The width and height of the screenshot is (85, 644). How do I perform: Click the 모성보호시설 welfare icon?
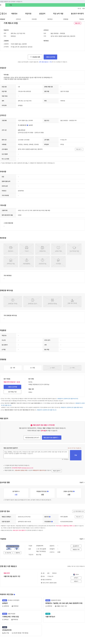point(42,262)
